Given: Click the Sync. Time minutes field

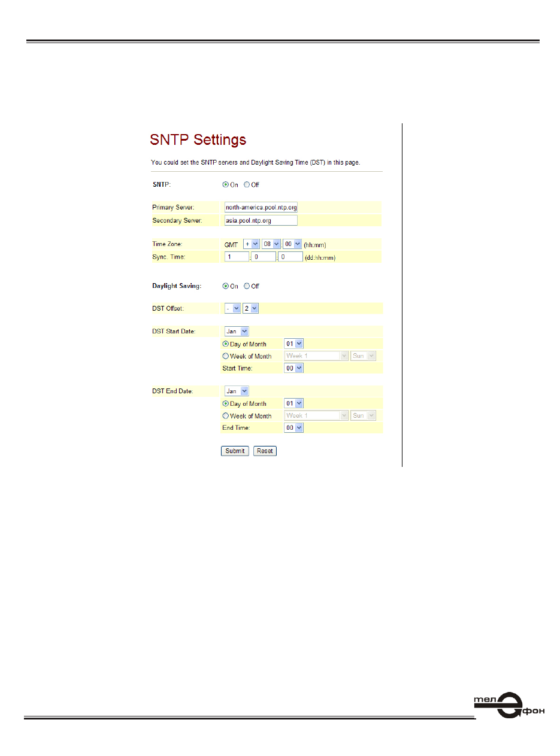Looking at the screenshot, I should coord(290,256).
